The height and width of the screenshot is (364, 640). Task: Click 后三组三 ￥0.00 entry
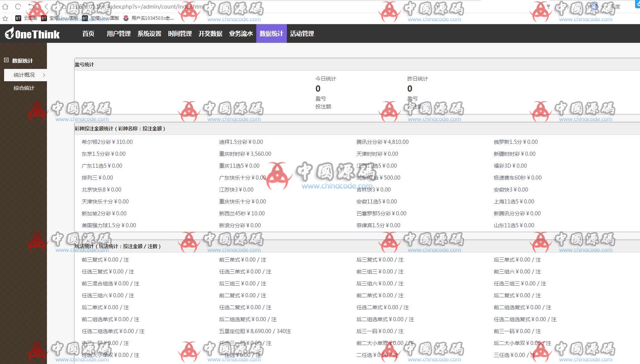point(243,284)
